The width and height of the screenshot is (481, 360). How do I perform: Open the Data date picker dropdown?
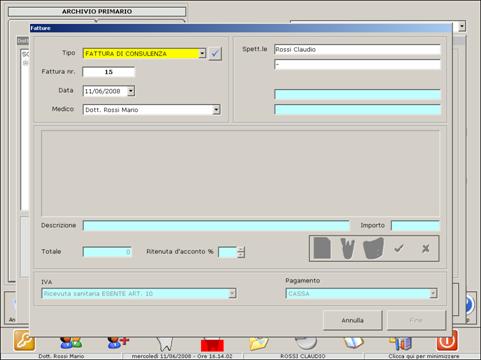tap(131, 91)
